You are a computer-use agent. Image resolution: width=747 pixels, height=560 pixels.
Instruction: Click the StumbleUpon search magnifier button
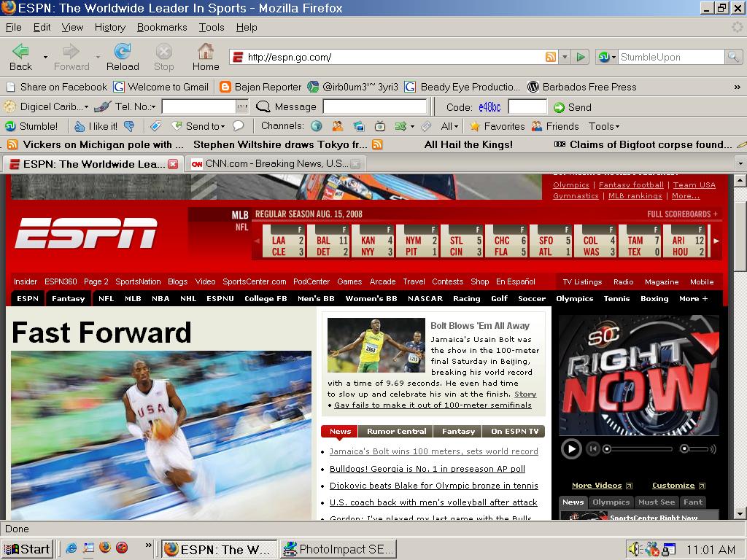pyautogui.click(x=732, y=57)
